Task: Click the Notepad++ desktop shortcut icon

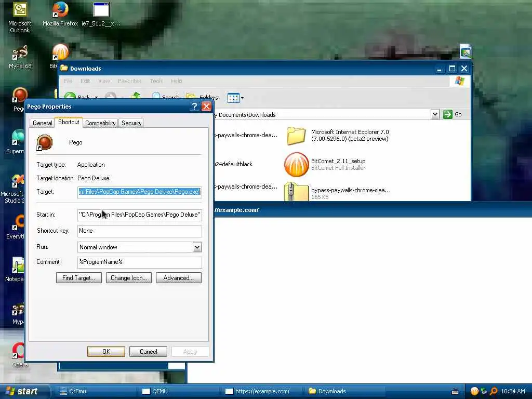Action: click(18, 265)
